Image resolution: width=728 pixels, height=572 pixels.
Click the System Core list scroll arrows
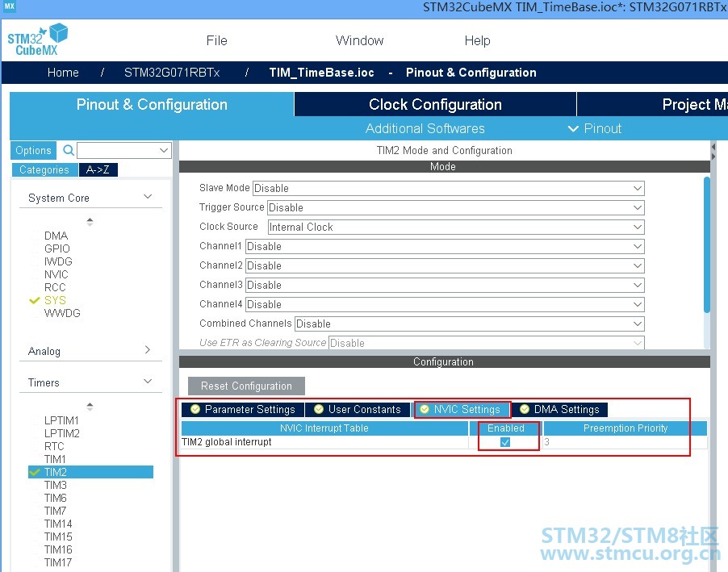(90, 222)
